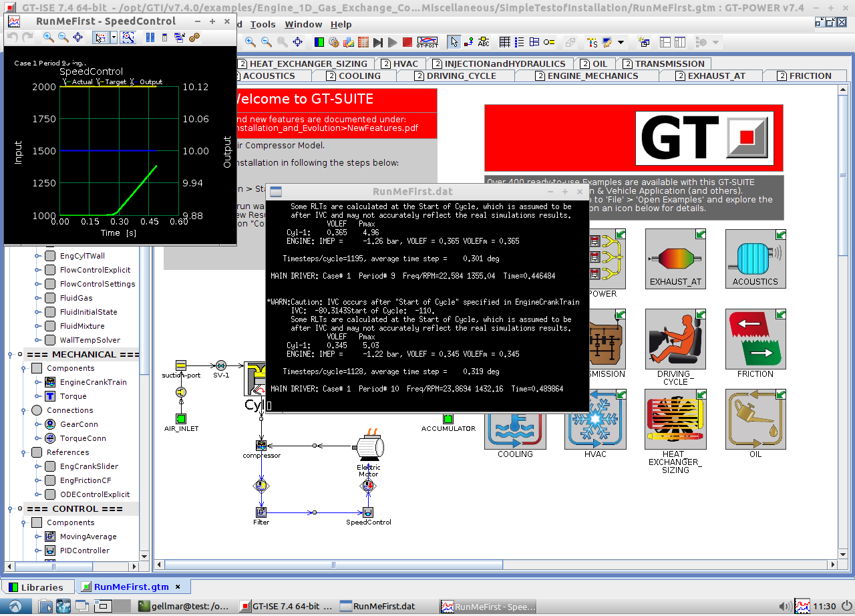
Task: Close the RunMeFirst.gtm bottom tab
Action: point(178,587)
